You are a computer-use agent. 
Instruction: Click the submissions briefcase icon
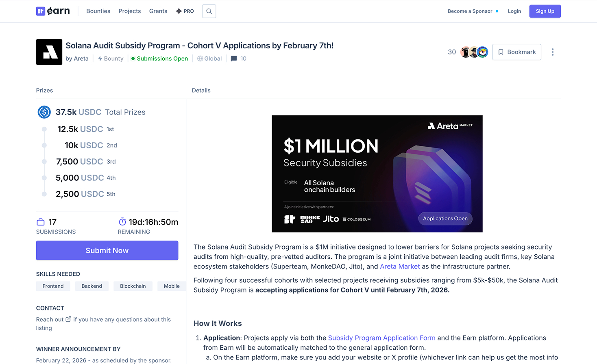pyautogui.click(x=41, y=222)
